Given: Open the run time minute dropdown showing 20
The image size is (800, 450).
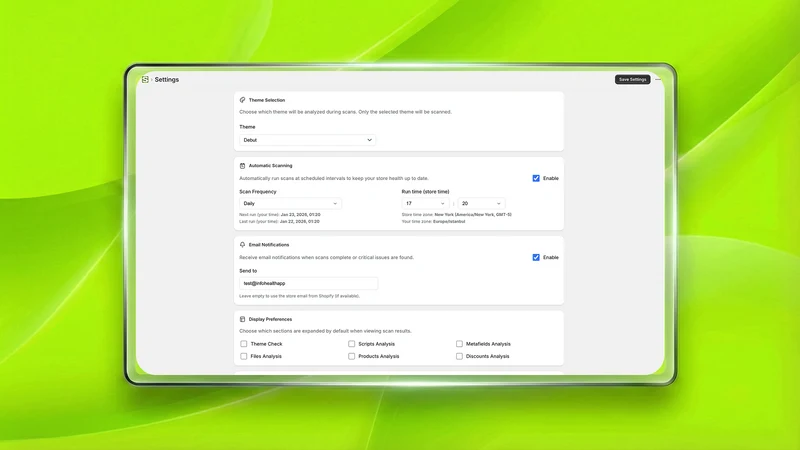Looking at the screenshot, I should (x=481, y=204).
